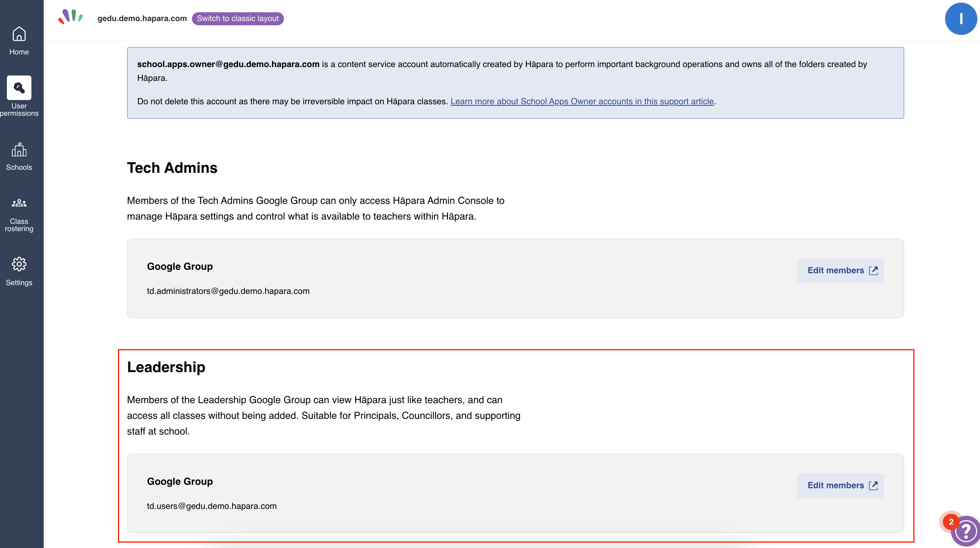Select the User permissions key icon

tap(19, 88)
